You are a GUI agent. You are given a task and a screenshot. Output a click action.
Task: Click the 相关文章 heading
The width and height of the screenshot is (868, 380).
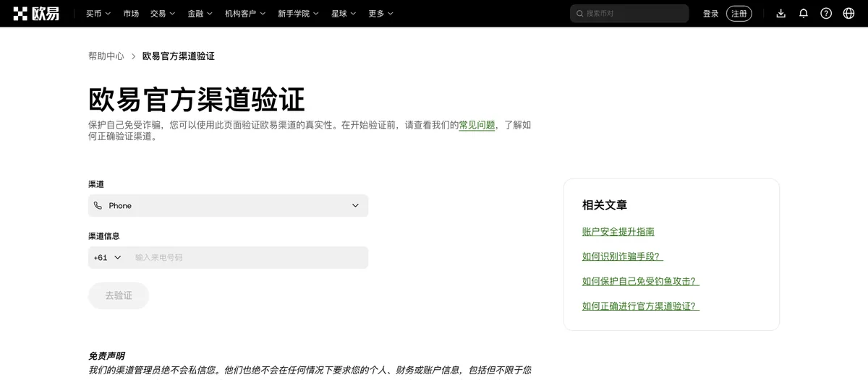point(605,205)
